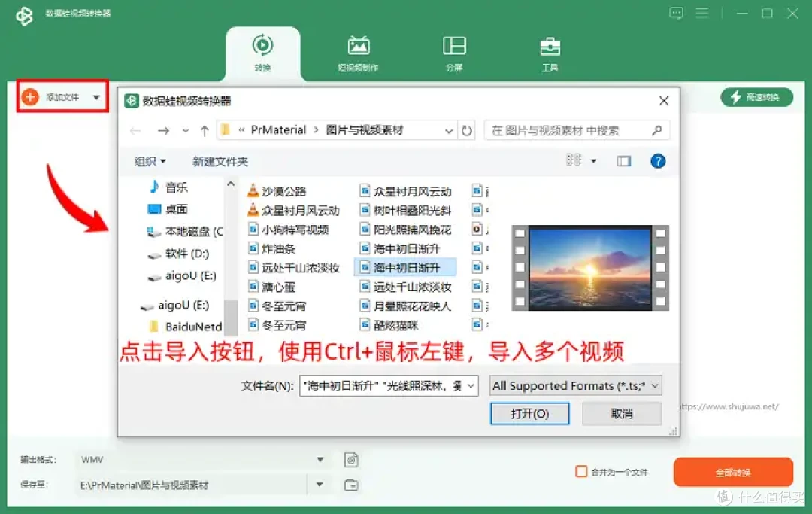Click the 文件名 filename input field
Viewport: 812px width, 514px height.
click(x=383, y=386)
